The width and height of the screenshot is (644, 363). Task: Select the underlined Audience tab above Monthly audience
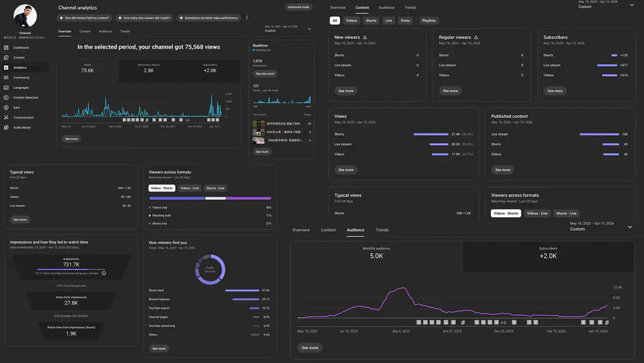[355, 230]
